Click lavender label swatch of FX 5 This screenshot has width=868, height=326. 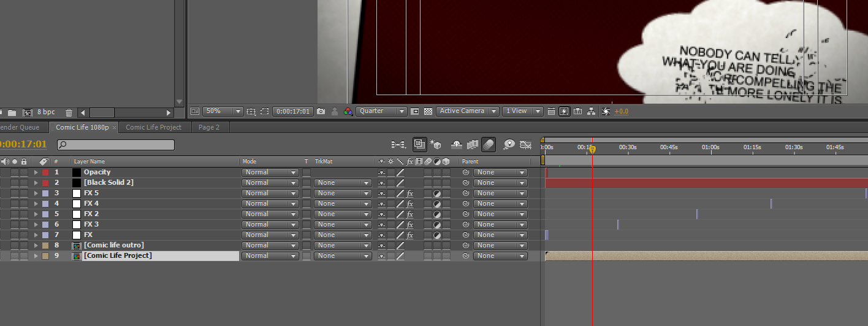45,193
